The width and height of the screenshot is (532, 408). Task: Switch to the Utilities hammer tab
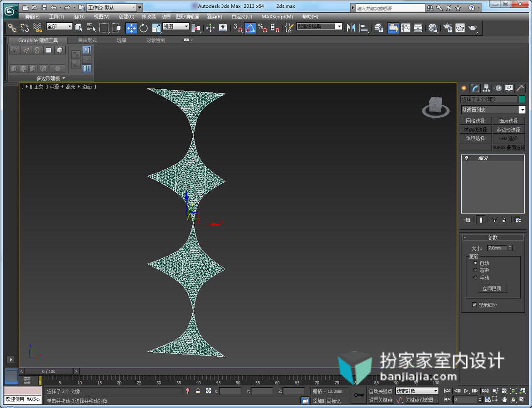520,88
